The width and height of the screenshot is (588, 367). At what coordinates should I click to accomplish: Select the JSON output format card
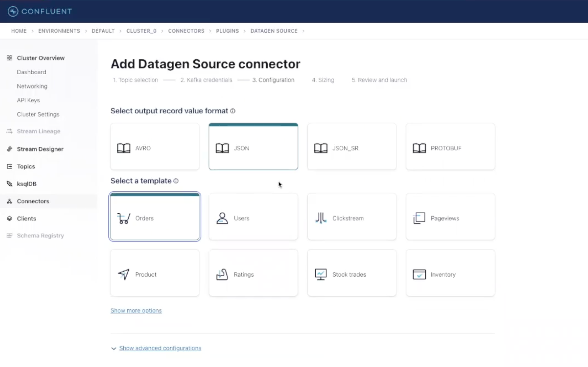pos(253,147)
